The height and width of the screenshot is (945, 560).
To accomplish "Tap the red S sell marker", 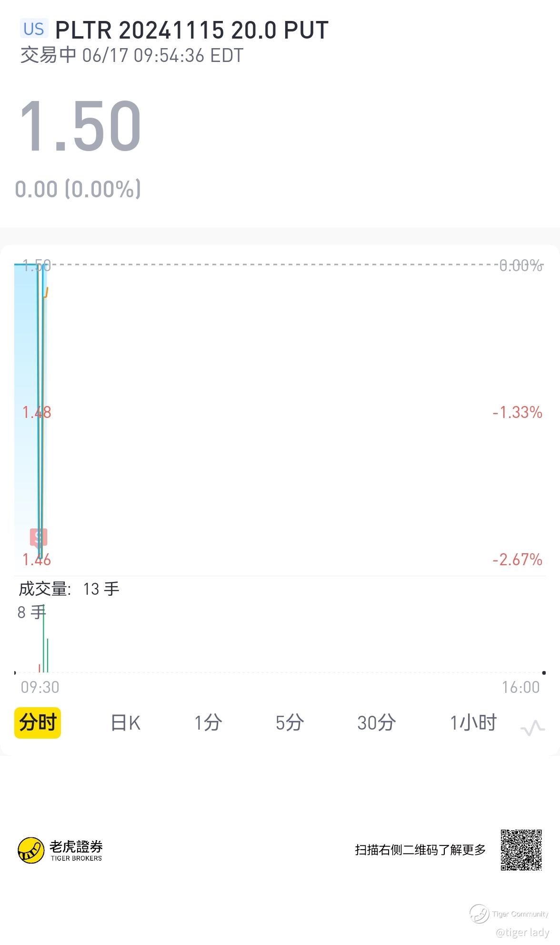I will click(x=39, y=538).
